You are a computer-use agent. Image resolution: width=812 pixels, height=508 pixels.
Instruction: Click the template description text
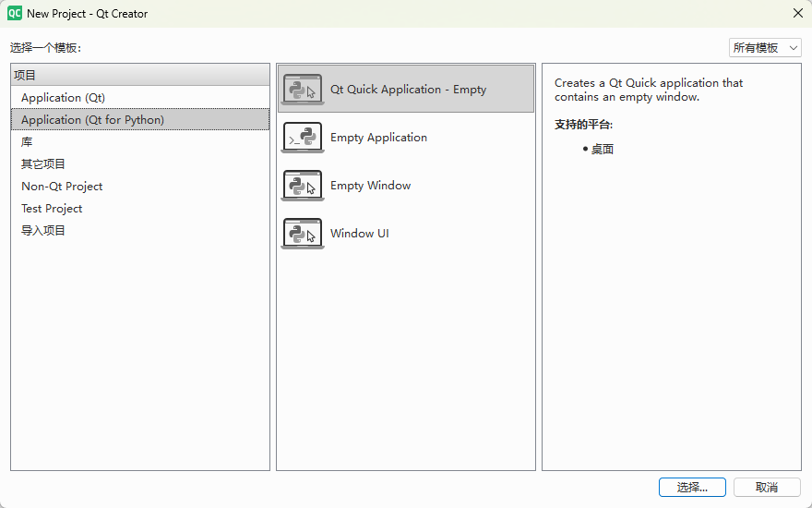649,90
